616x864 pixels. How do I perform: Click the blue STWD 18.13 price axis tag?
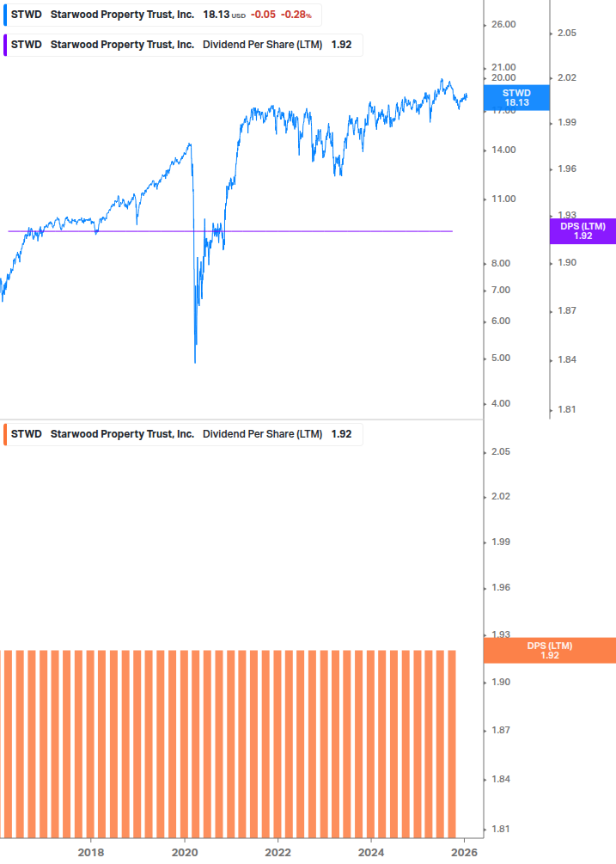(516, 97)
